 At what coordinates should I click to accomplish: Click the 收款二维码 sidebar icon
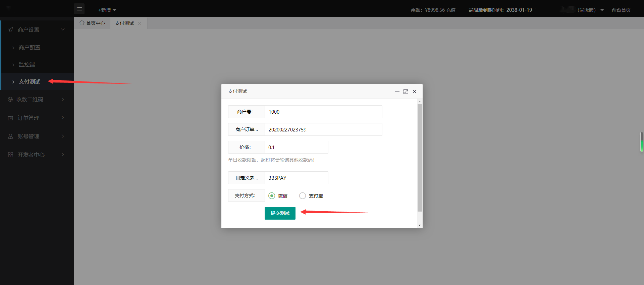coord(10,100)
